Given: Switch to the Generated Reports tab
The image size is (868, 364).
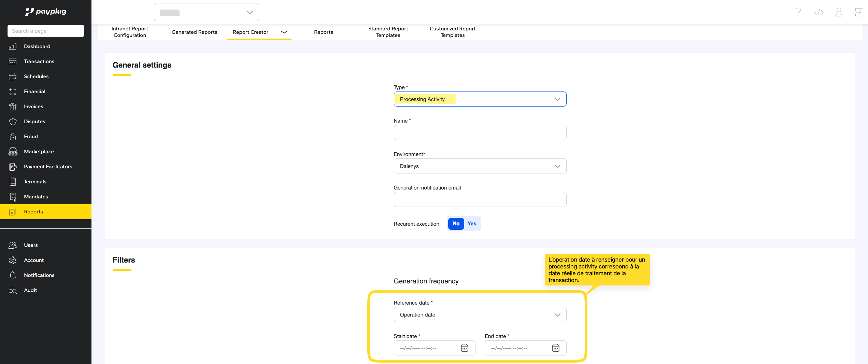Looking at the screenshot, I should click(194, 32).
